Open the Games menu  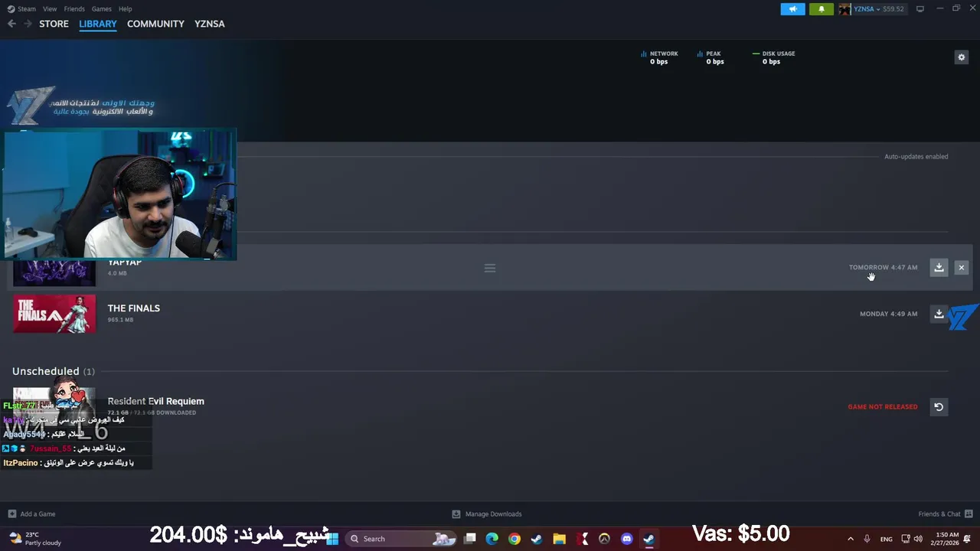click(x=102, y=9)
